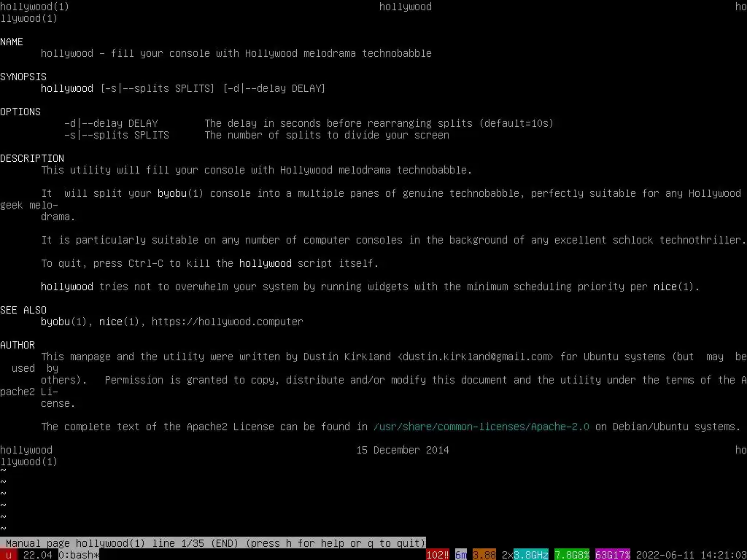Click the orange 3.88 load average

click(484, 555)
